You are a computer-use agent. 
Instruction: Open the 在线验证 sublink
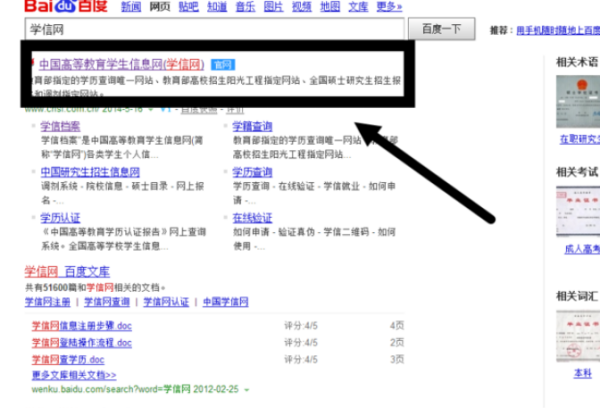pyautogui.click(x=253, y=218)
